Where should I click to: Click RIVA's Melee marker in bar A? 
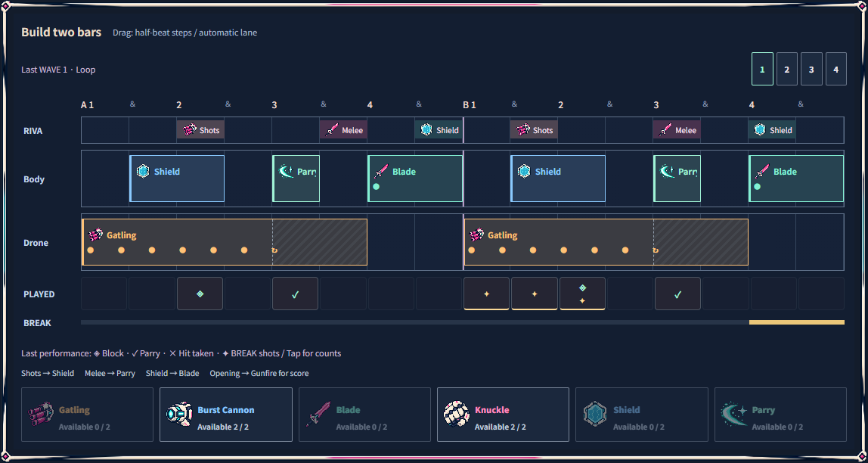point(343,130)
